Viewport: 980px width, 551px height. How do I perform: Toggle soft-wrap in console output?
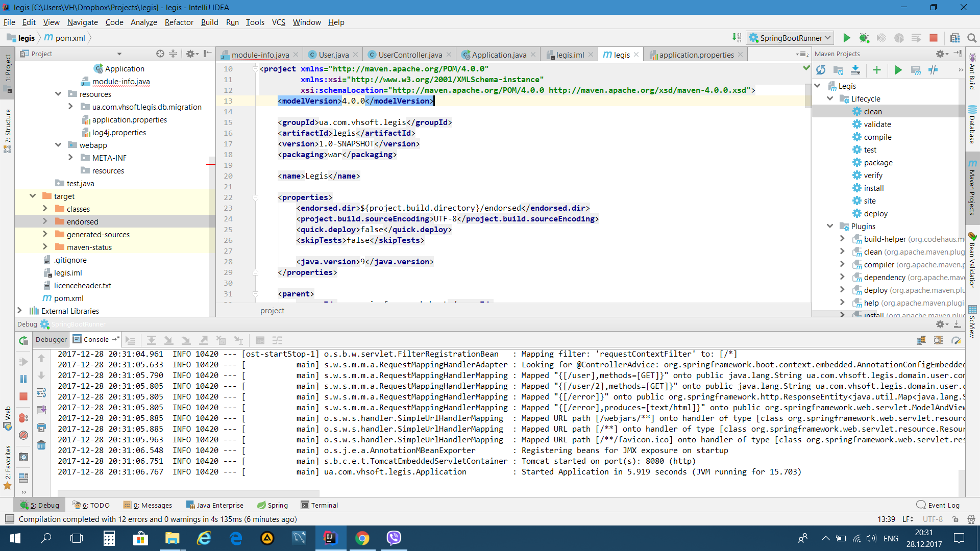(x=41, y=393)
